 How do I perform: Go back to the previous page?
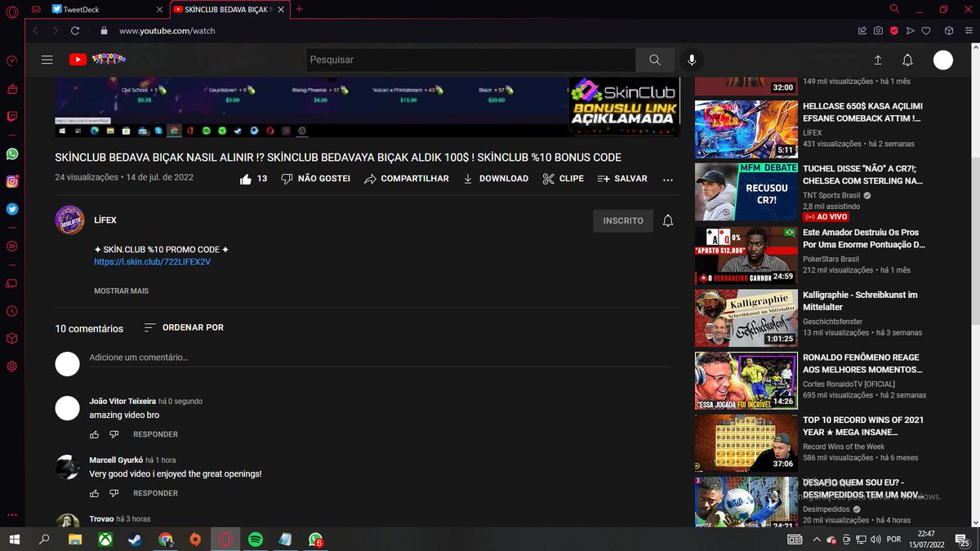click(36, 30)
